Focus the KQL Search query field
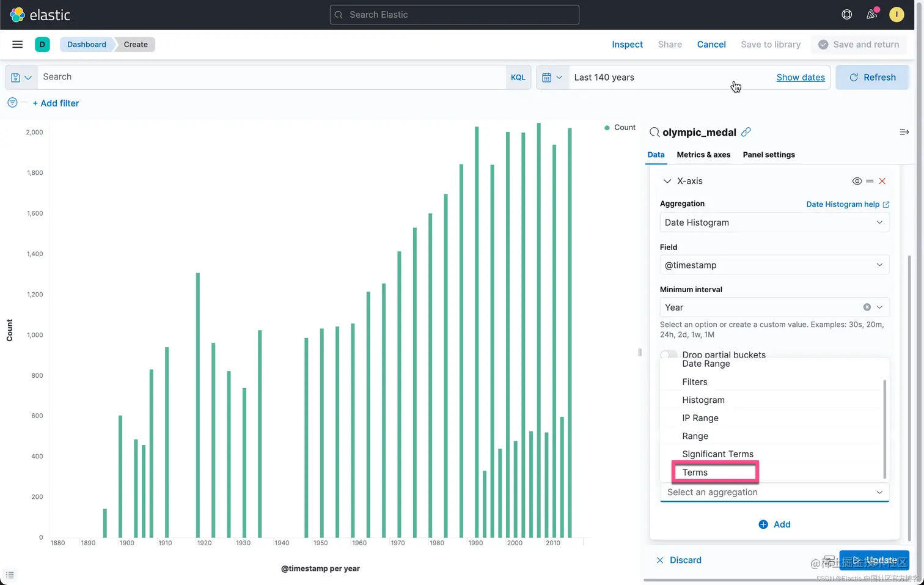The height and width of the screenshot is (585, 924). point(271,77)
